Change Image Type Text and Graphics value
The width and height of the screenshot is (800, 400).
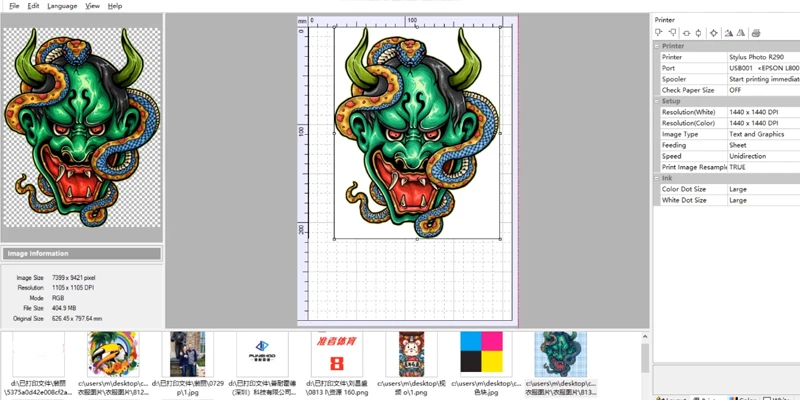[x=764, y=134]
